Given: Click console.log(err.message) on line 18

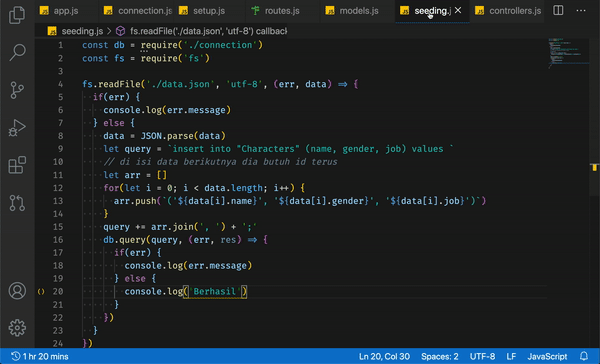Looking at the screenshot, I should (188, 266).
